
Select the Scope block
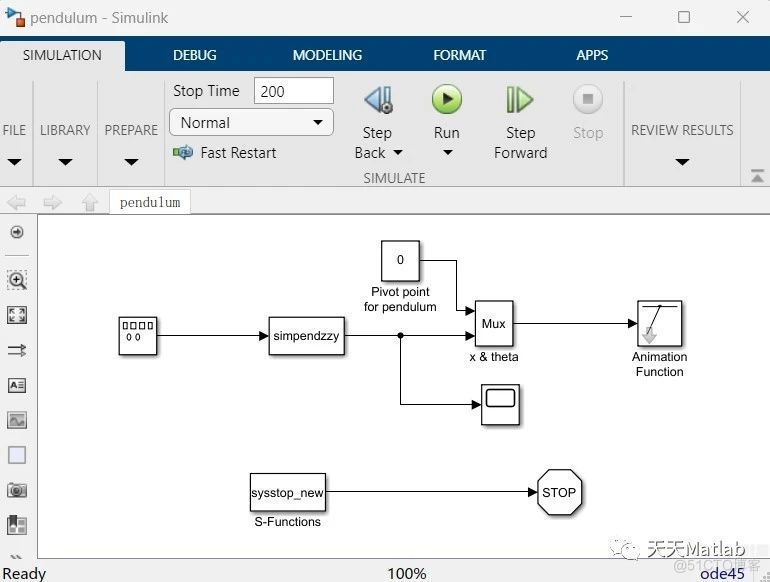[x=500, y=405]
